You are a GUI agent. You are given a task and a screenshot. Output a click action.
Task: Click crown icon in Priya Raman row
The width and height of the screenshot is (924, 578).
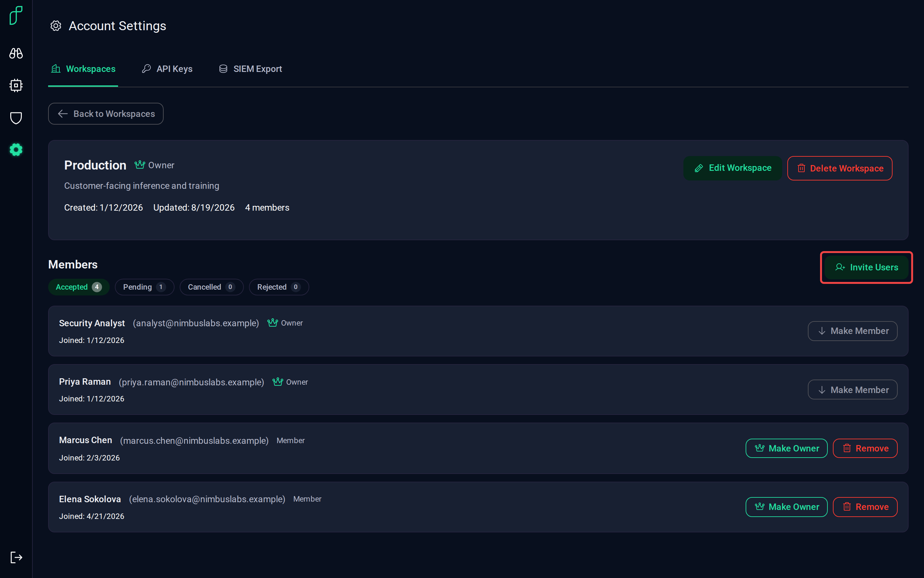(278, 381)
